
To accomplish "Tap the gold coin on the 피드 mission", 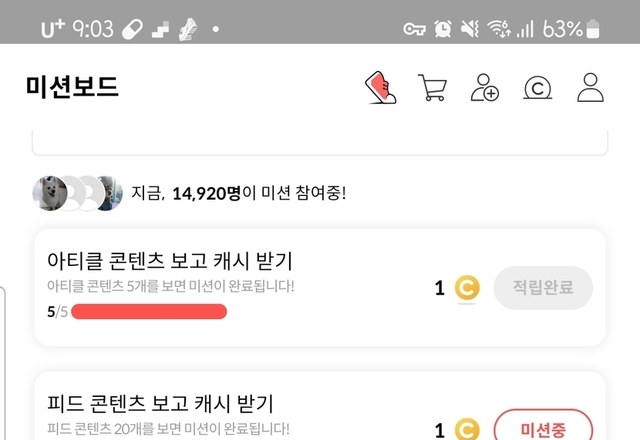I will tap(466, 430).
